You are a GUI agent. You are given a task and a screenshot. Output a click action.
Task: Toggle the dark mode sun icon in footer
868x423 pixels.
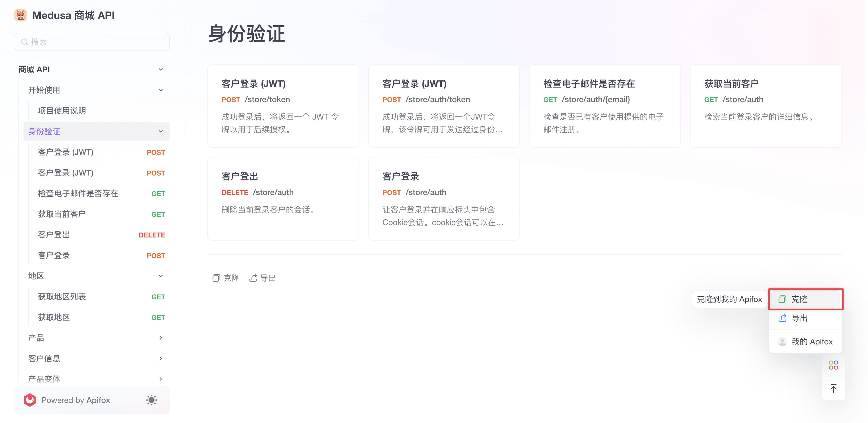point(151,400)
